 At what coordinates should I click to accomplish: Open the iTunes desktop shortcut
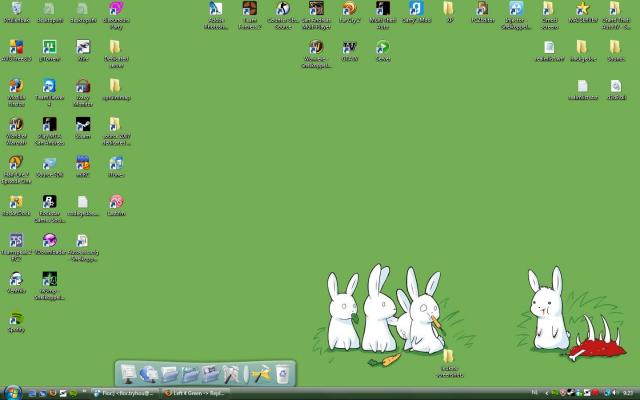(x=115, y=163)
